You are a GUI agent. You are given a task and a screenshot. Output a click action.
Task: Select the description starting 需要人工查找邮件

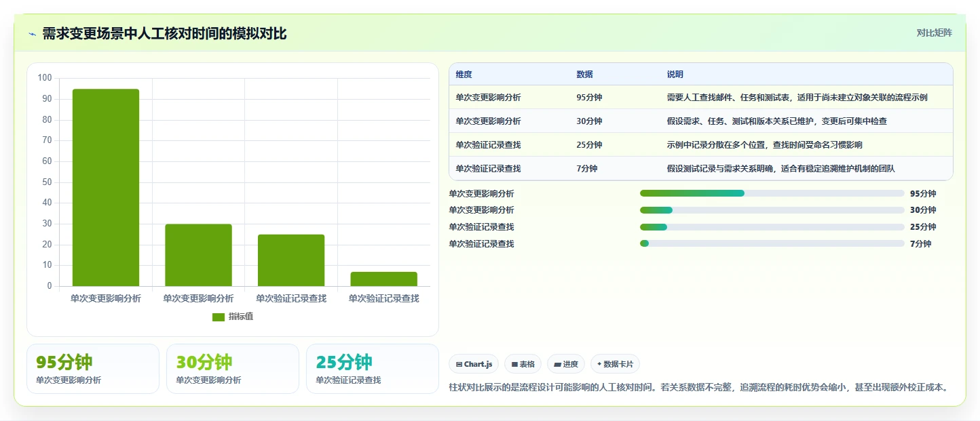point(797,98)
